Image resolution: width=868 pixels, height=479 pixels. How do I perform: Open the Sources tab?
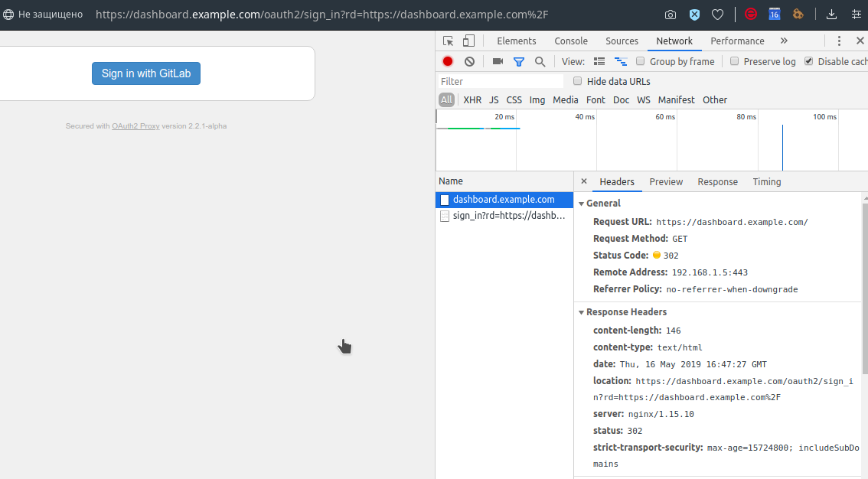622,41
